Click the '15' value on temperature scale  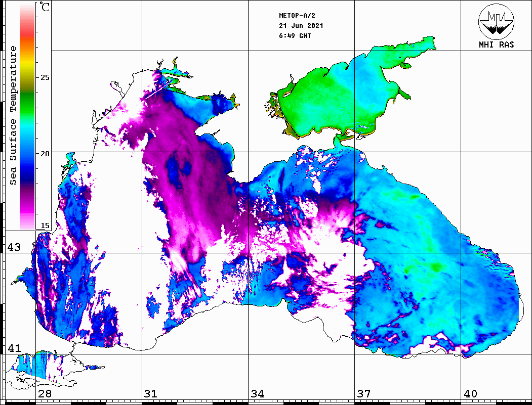pos(45,226)
